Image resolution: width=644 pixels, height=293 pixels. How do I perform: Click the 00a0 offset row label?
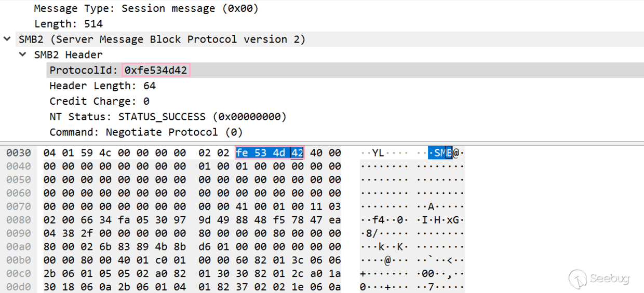pyautogui.click(x=19, y=247)
